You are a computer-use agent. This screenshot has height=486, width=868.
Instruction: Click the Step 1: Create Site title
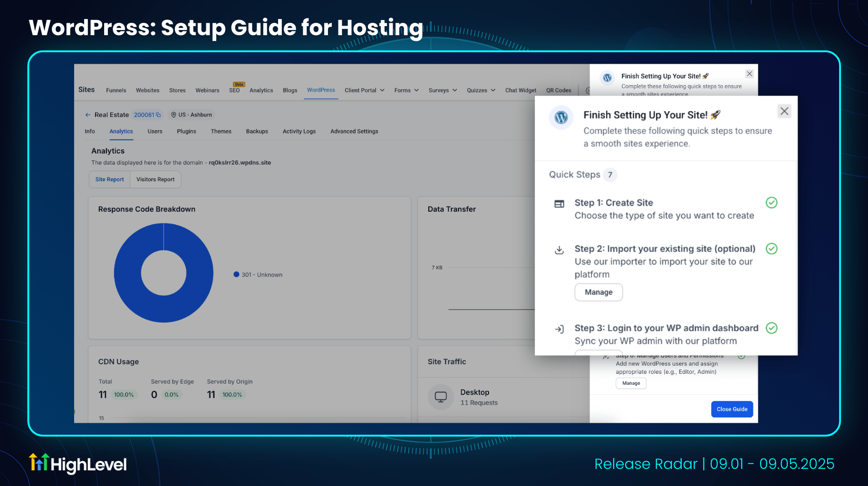click(614, 203)
